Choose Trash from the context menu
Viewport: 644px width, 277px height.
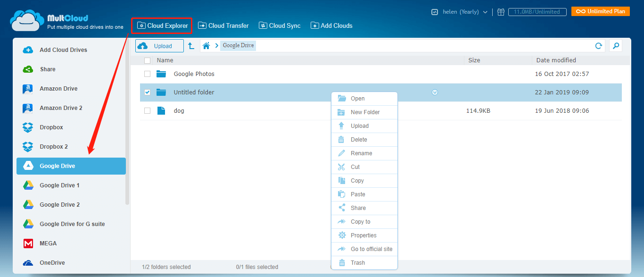364,263
